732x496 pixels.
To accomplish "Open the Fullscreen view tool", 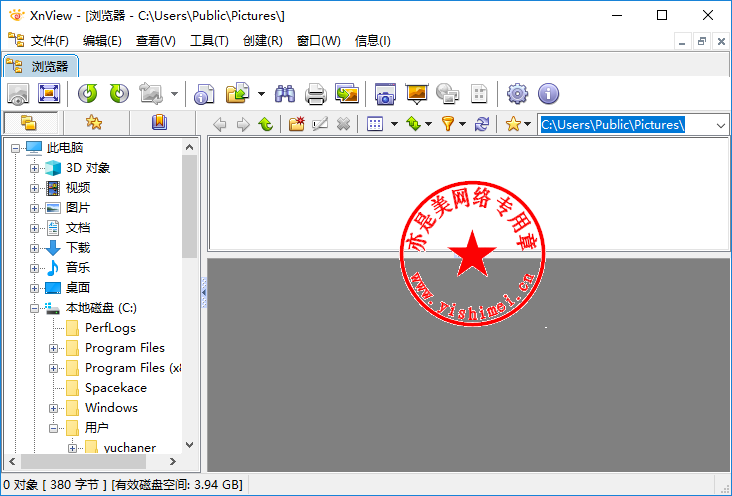I will coord(49,94).
